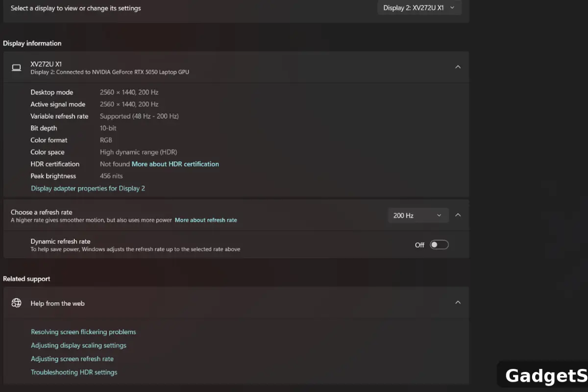588x392 pixels.
Task: Click the Peak brightness label
Action: (x=53, y=176)
